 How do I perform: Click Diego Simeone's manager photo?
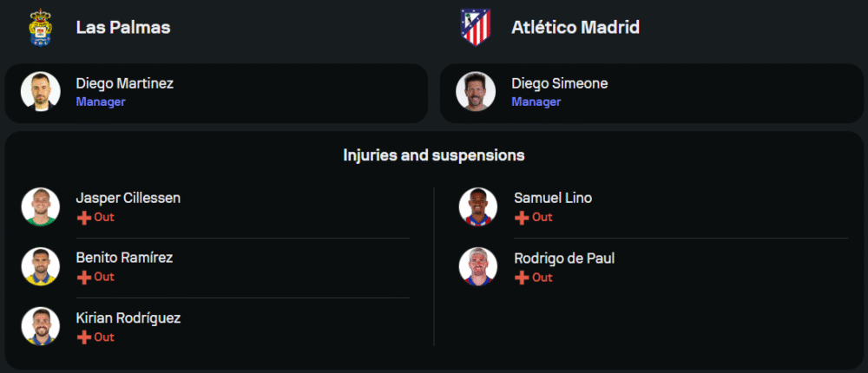[476, 92]
